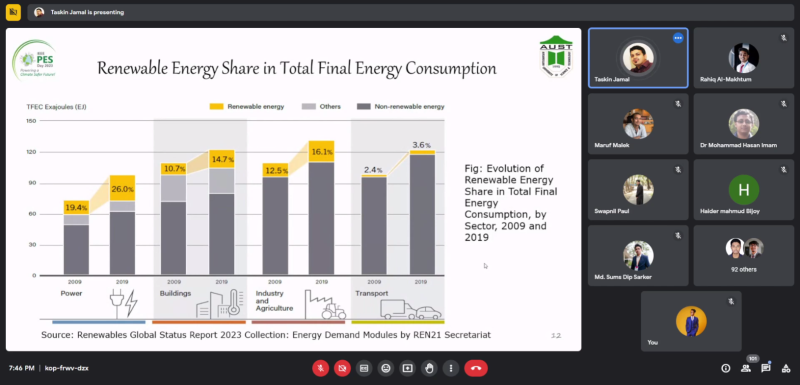Raise hand using the hand icon
800x385 pixels.
[429, 368]
